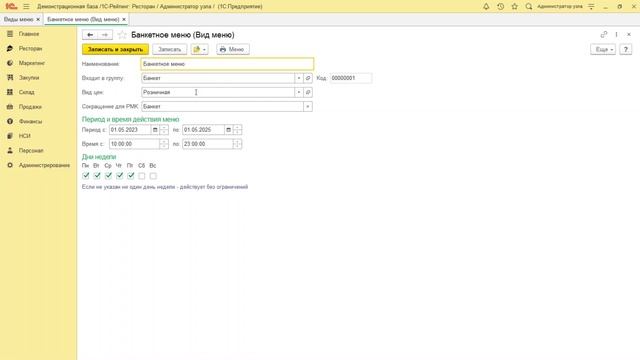Screen dimensions: 640x360
Task: Click period end date field 01.05.2025
Action: coord(204,130)
